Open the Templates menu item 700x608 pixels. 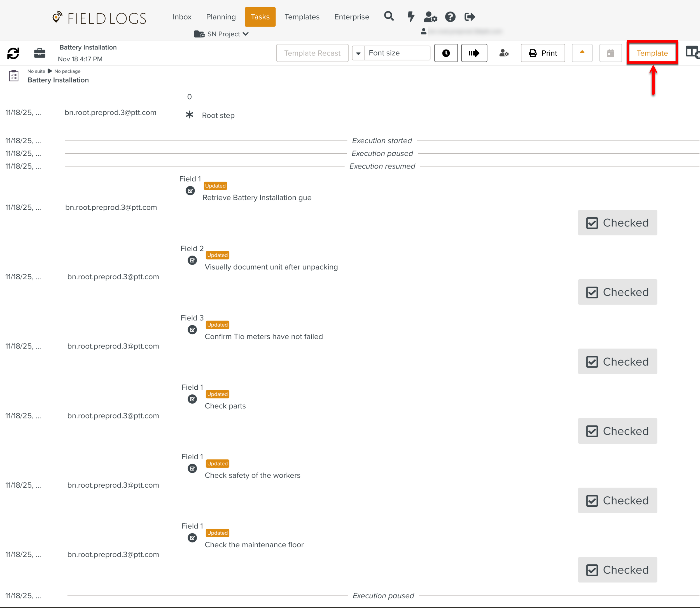coord(302,17)
